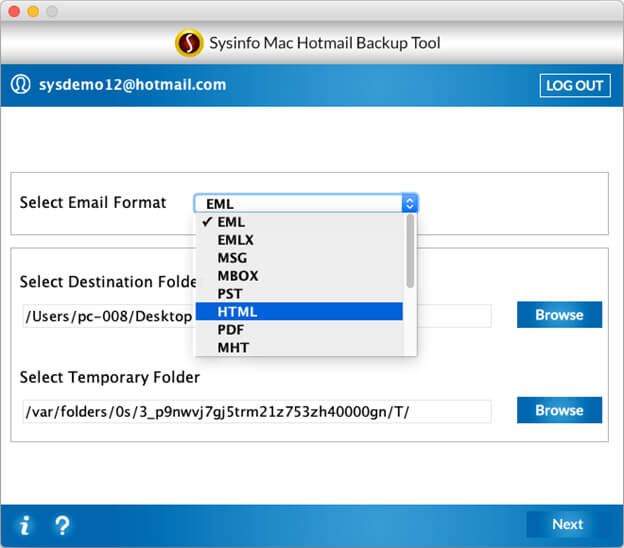Image resolution: width=624 pixels, height=548 pixels.
Task: Browse for destination folder
Action: tap(559, 315)
